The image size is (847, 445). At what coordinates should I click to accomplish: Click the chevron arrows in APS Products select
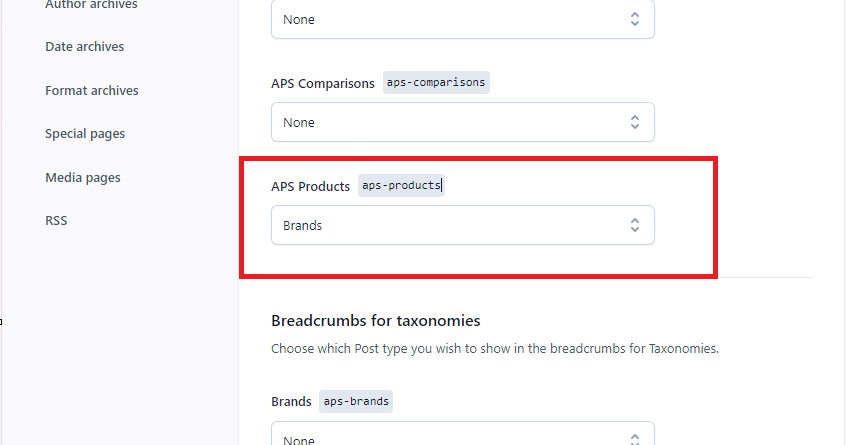click(x=634, y=225)
